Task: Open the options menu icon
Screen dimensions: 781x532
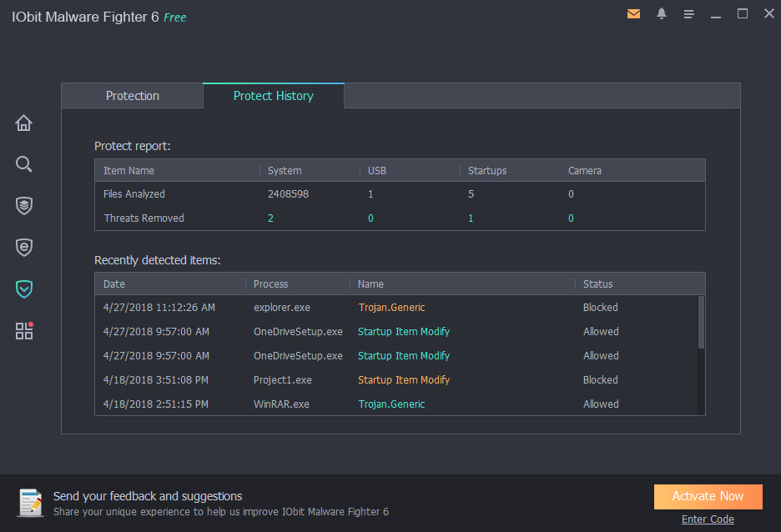Action: pyautogui.click(x=689, y=14)
